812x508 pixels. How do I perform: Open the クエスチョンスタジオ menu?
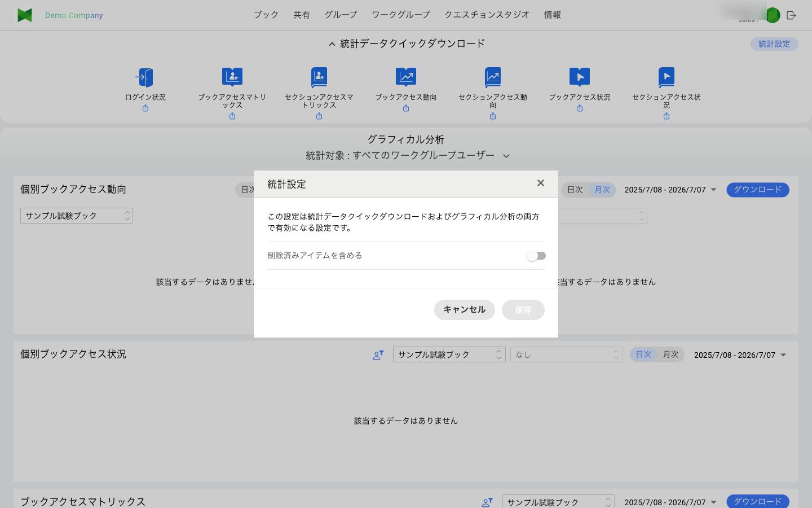click(487, 15)
